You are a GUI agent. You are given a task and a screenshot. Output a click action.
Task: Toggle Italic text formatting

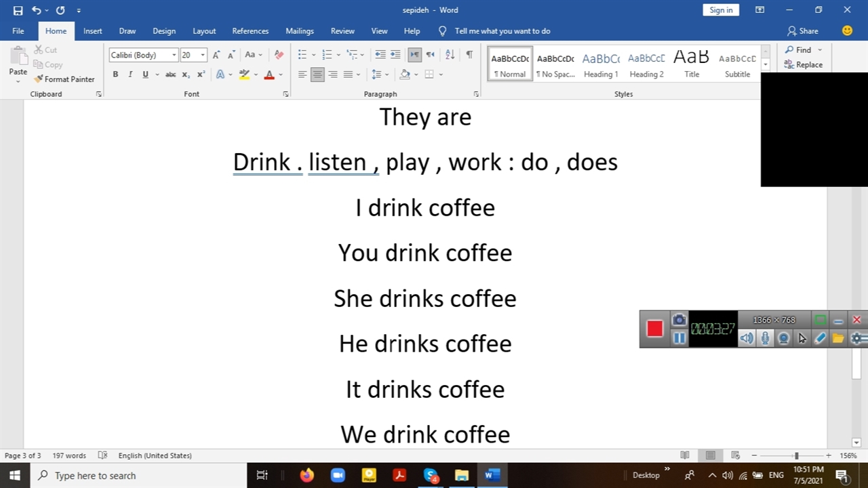pos(130,75)
